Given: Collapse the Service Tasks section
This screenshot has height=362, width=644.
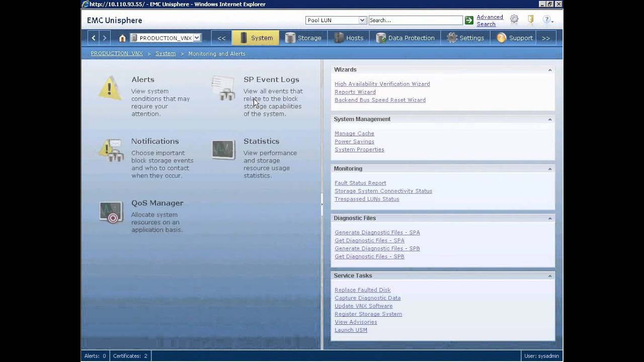Looking at the screenshot, I should coord(549,276).
